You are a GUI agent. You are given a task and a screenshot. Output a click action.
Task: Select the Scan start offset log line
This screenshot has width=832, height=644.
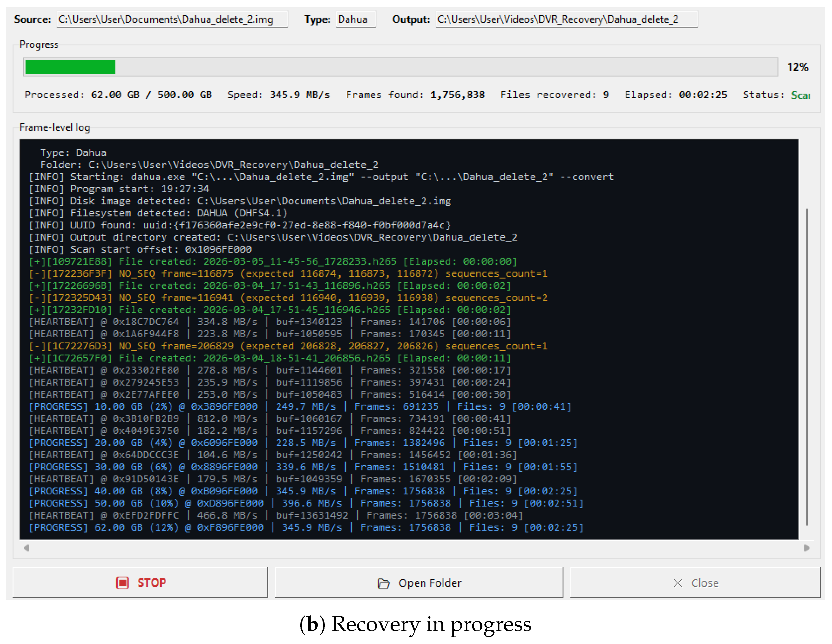tap(140, 250)
